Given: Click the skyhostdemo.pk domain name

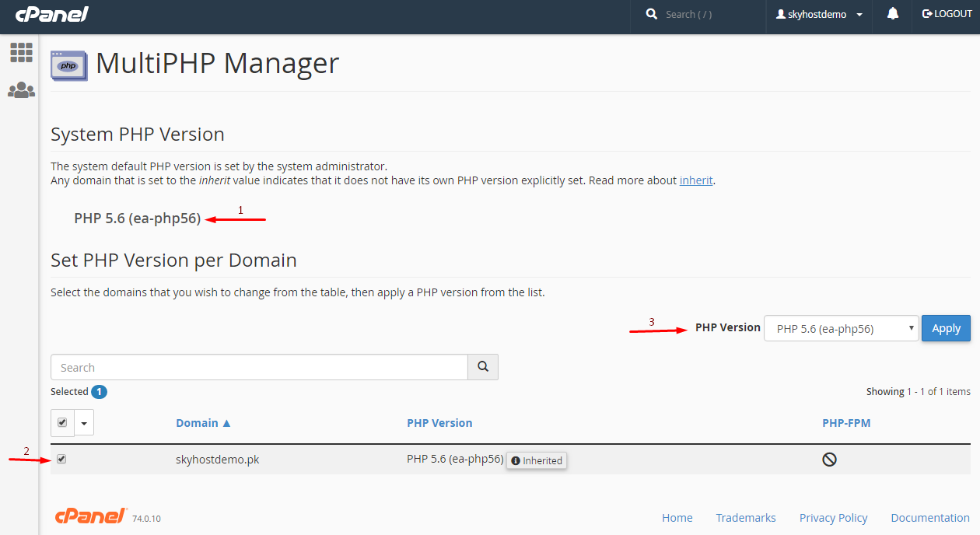Looking at the screenshot, I should (x=217, y=460).
